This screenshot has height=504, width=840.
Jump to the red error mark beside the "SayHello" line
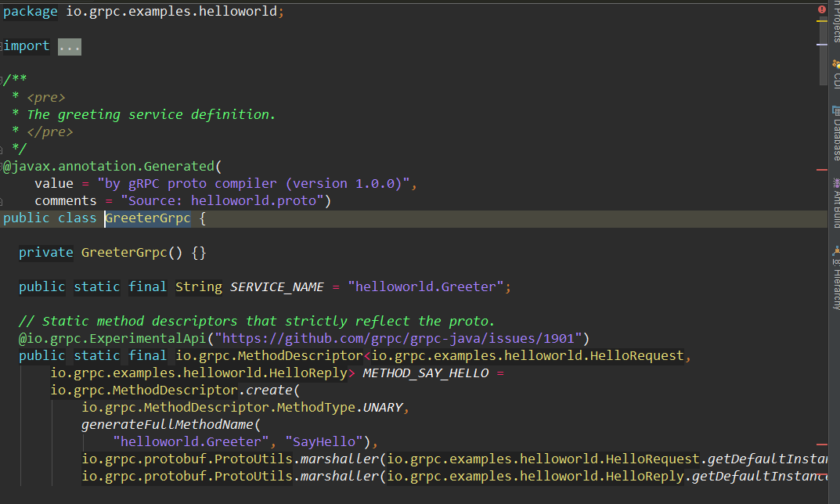coord(822,445)
